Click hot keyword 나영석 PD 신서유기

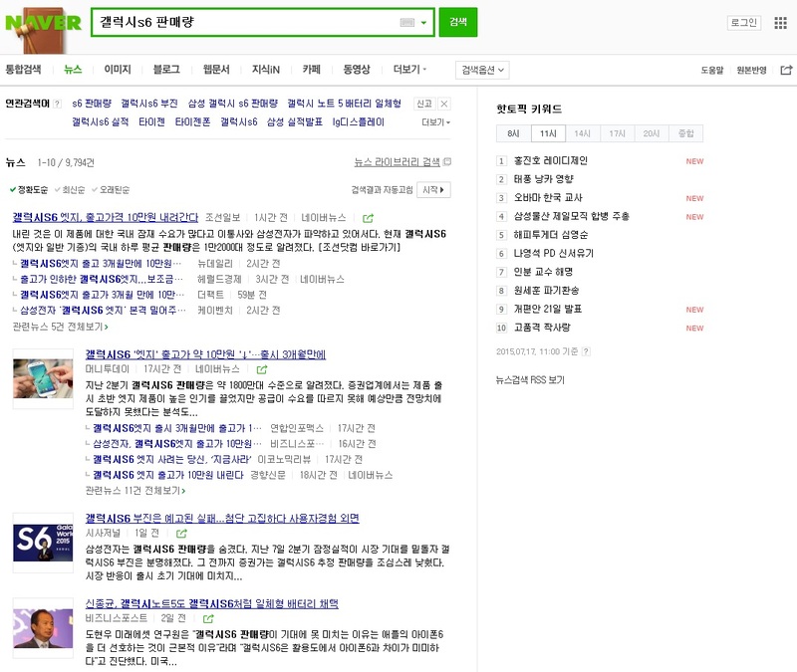(x=554, y=254)
